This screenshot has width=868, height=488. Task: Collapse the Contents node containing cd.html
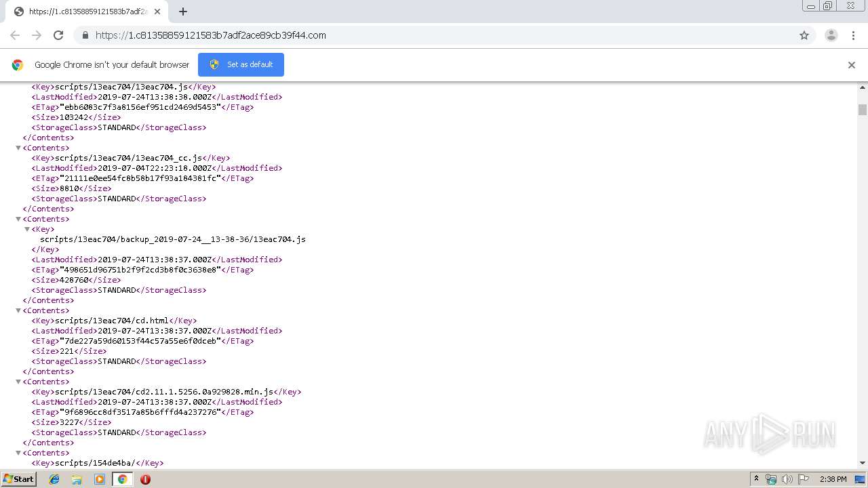[x=18, y=310]
